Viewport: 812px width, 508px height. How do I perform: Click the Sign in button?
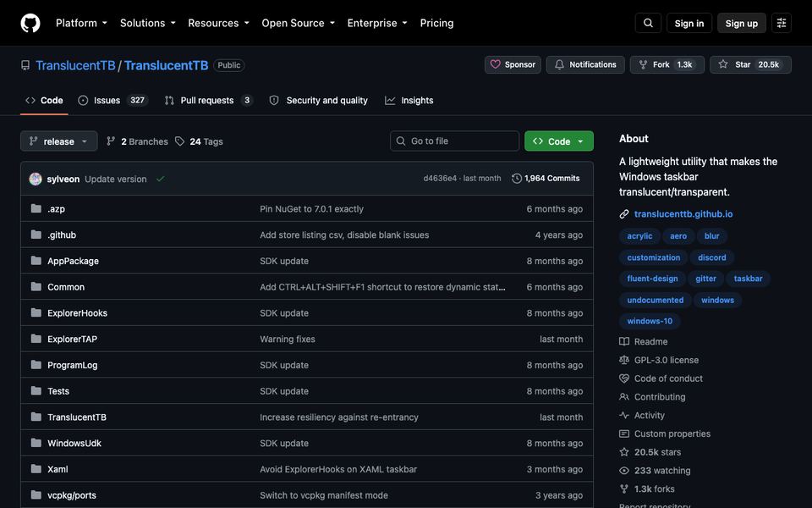(x=689, y=23)
